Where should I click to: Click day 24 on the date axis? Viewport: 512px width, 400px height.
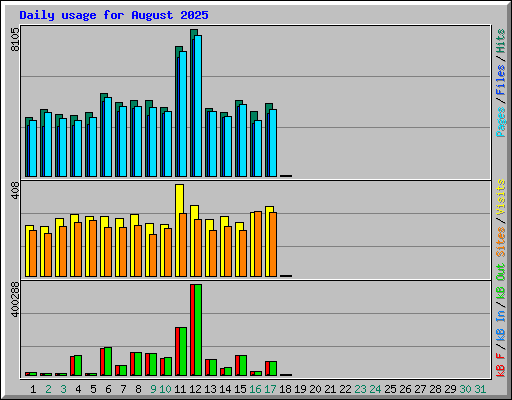(x=375, y=389)
